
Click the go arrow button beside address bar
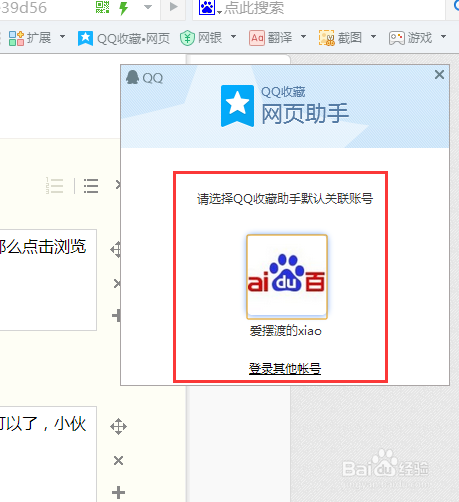(173, 7)
